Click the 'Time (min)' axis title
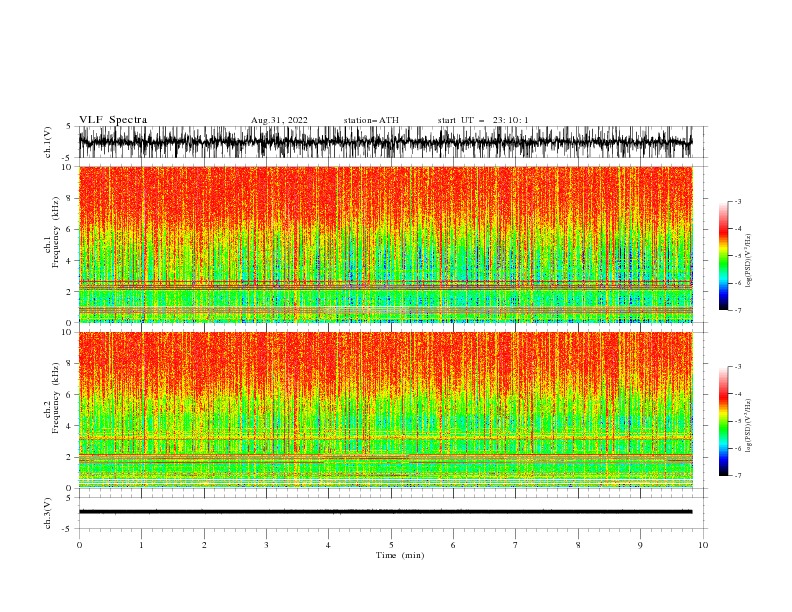 pos(400,555)
